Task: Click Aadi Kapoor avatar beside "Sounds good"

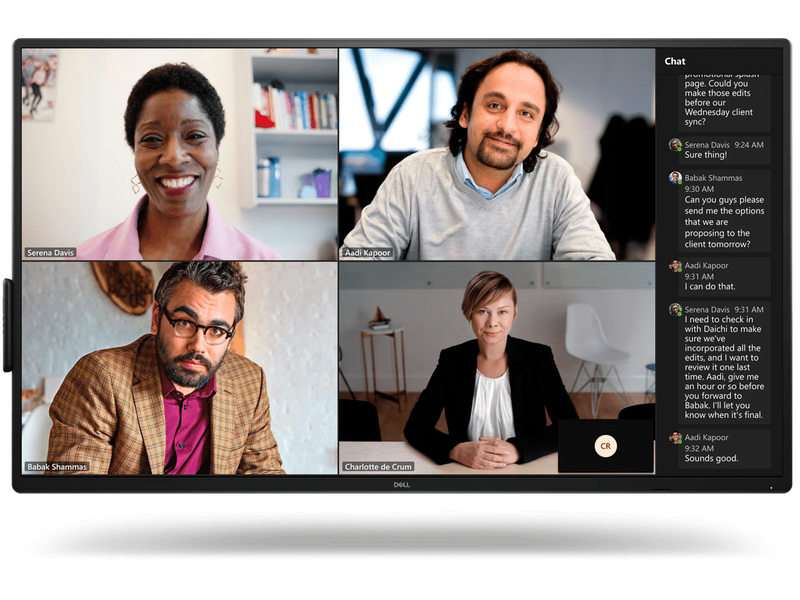Action: 675,437
